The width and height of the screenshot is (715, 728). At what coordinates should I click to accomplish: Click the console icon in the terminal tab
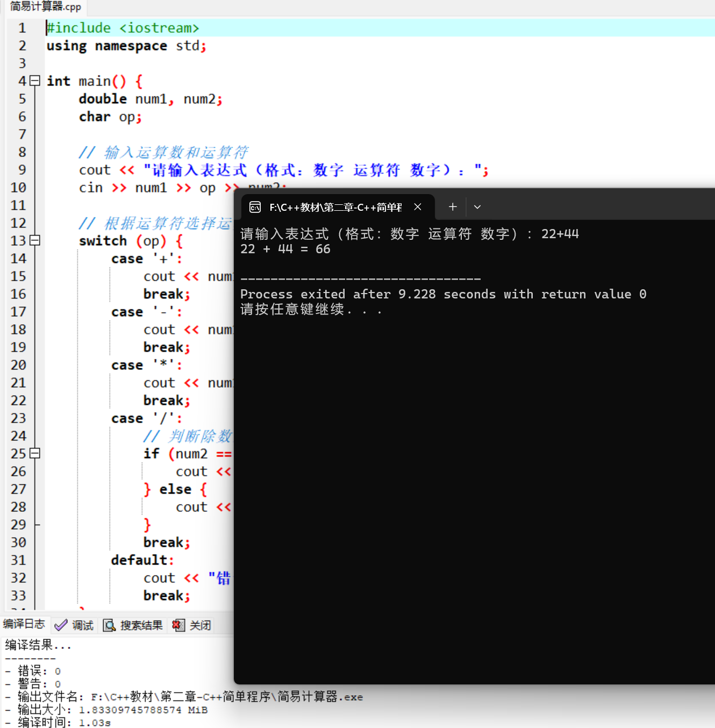[x=255, y=208]
